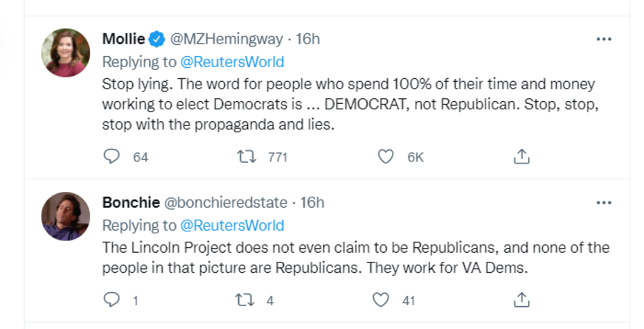
Task: Click Mollie's blue verified badge
Action: click(158, 39)
